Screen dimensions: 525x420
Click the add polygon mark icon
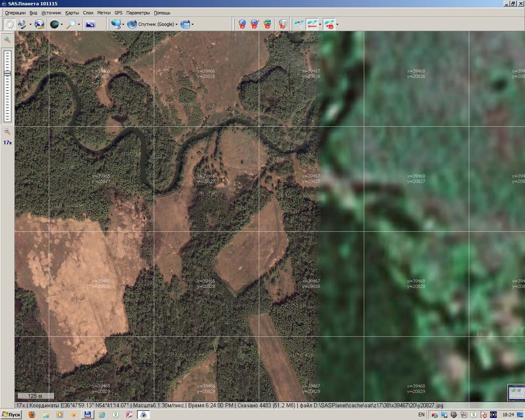point(267,24)
